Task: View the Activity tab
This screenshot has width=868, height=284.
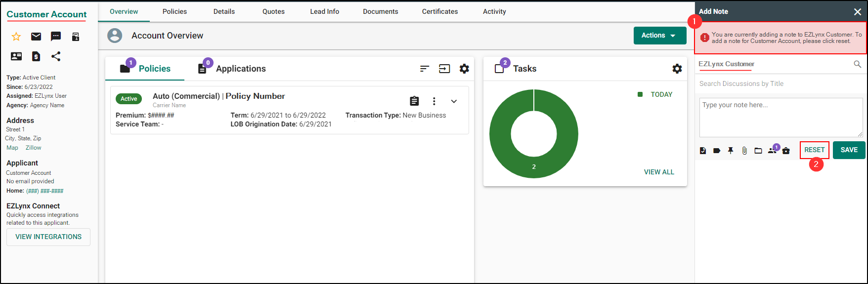Action: (x=494, y=11)
